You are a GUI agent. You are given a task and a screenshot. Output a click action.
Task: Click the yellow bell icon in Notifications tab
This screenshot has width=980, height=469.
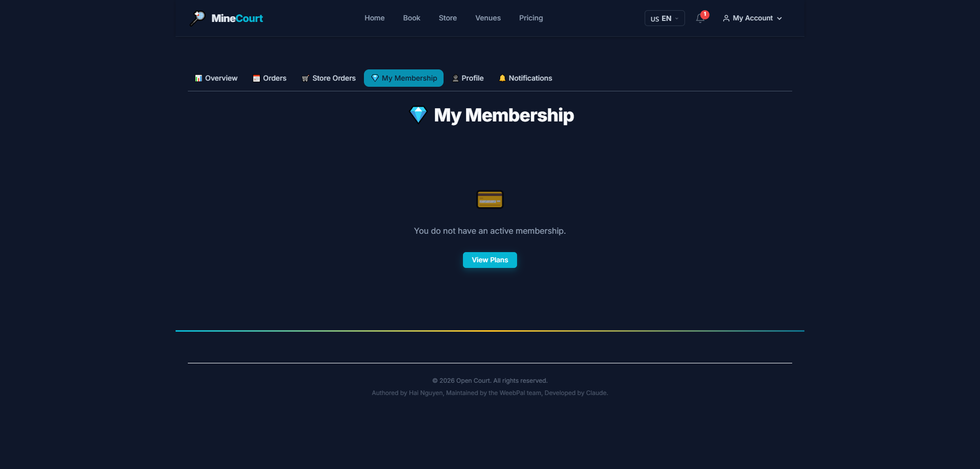coord(502,78)
